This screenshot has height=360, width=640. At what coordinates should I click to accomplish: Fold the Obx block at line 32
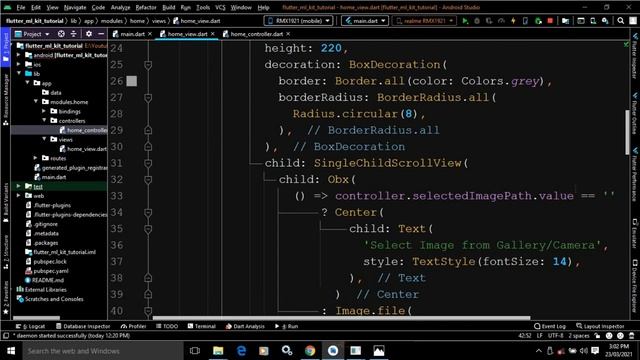[x=148, y=180]
